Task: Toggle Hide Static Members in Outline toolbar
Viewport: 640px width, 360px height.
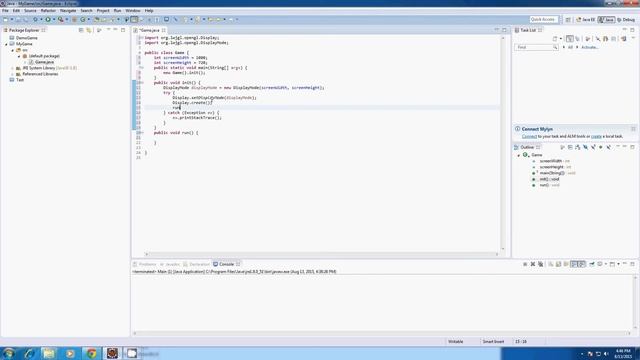Action: click(x=593, y=147)
